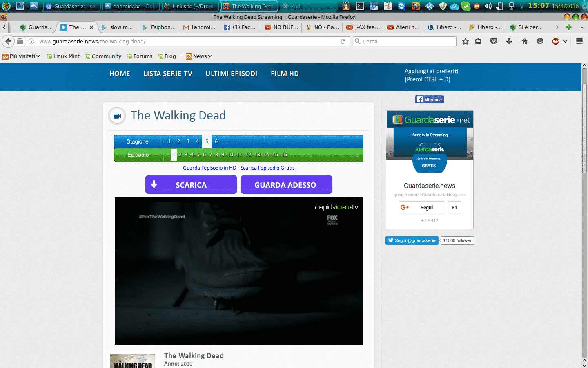Open Community bookmark
This screenshot has height=368, width=588.
[103, 56]
